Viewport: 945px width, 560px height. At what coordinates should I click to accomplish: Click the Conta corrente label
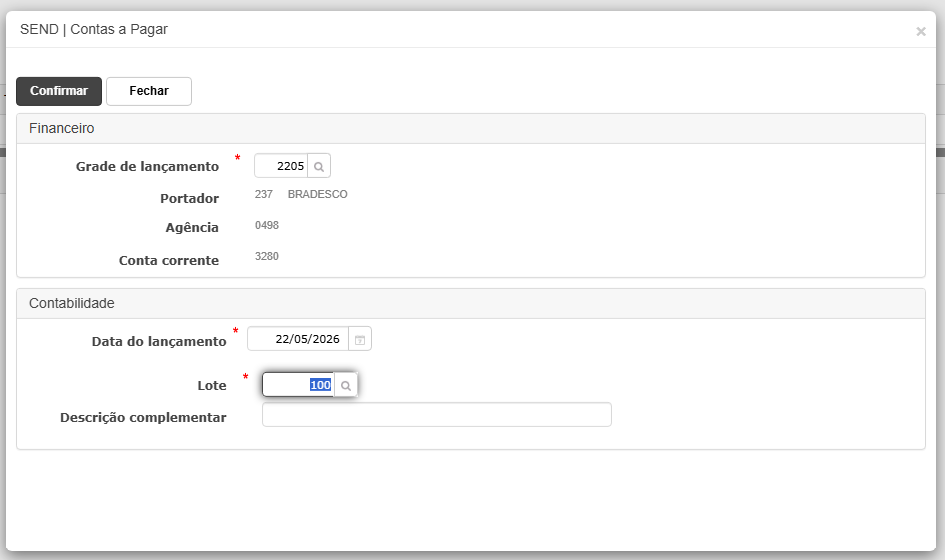point(169,260)
